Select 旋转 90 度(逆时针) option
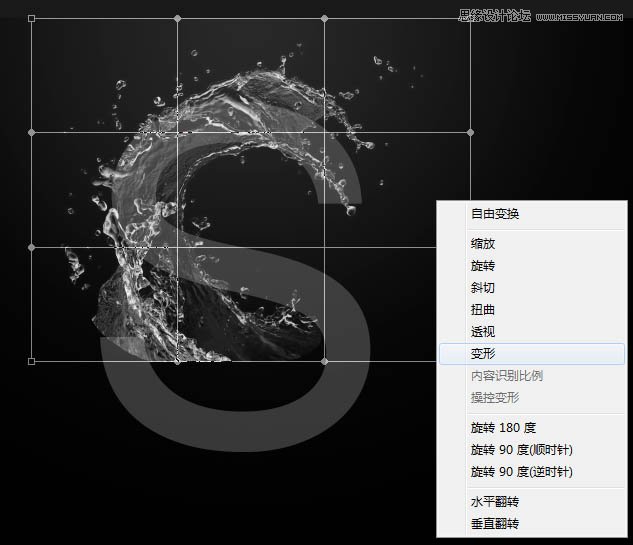 pyautogui.click(x=521, y=472)
